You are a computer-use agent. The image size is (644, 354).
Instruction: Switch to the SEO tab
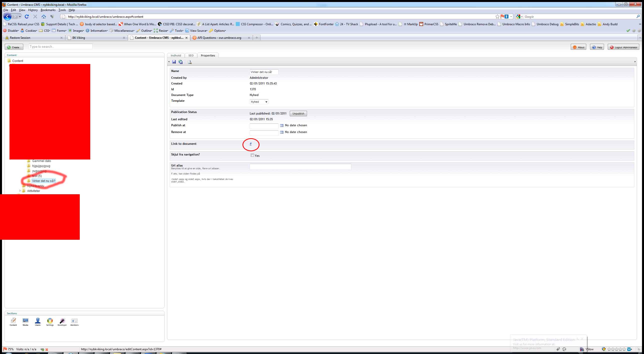[x=191, y=55]
